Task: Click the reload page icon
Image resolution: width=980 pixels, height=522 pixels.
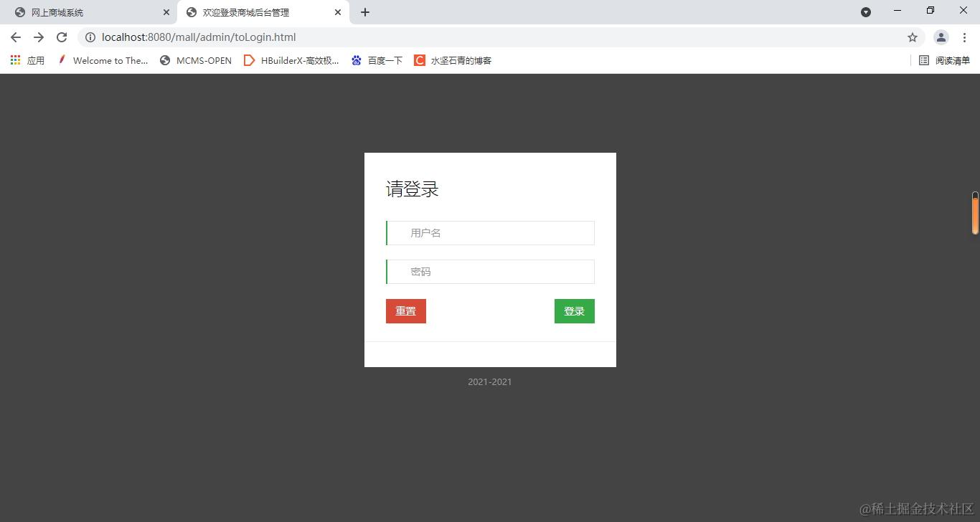Action: pyautogui.click(x=63, y=37)
